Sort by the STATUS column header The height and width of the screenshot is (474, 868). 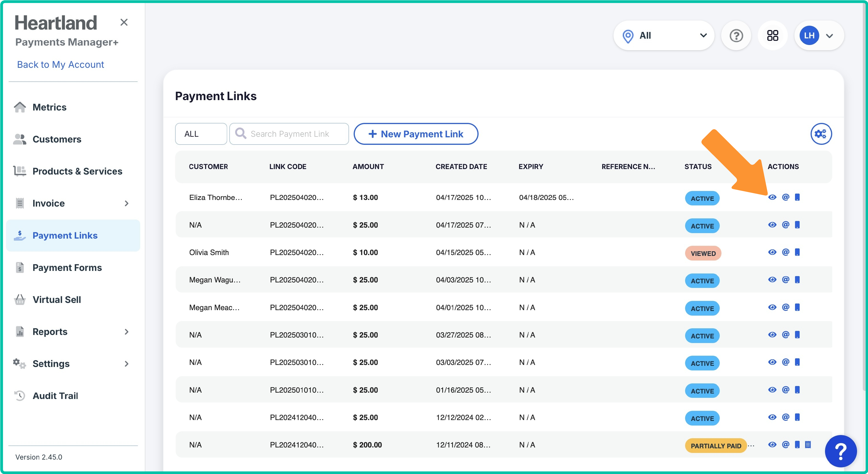[698, 166]
